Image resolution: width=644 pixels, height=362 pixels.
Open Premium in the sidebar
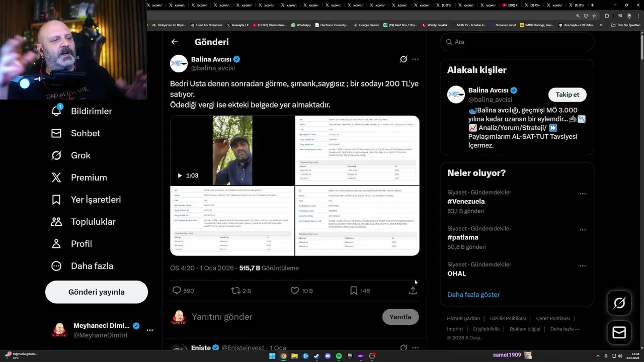pyautogui.click(x=79, y=177)
